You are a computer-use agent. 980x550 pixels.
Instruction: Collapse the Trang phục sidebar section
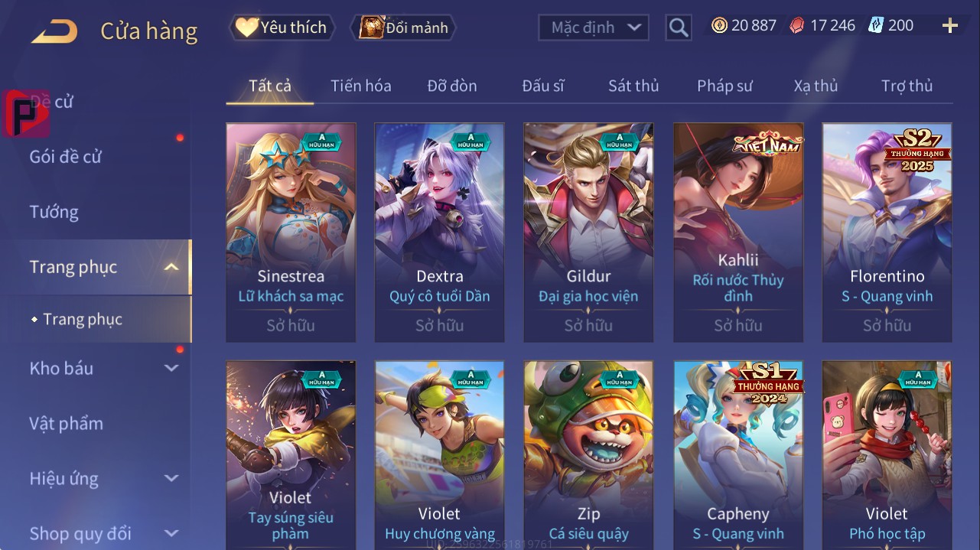[x=171, y=267]
